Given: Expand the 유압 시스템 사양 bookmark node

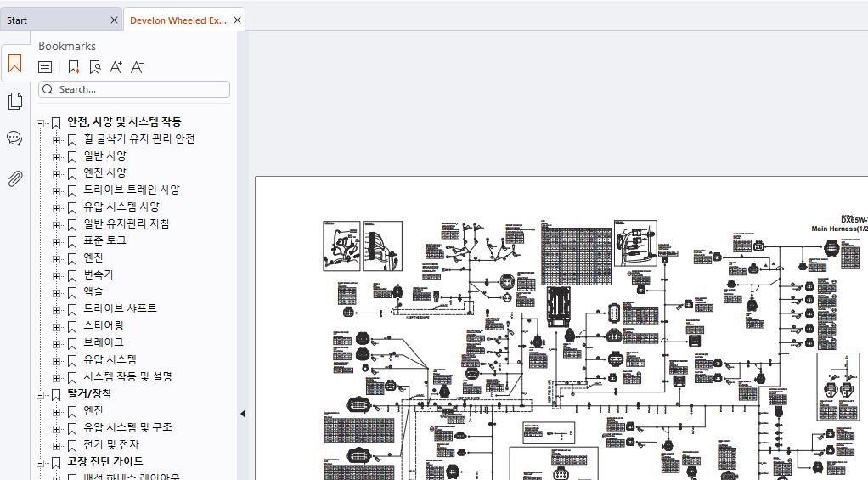Looking at the screenshot, I should point(56,208).
